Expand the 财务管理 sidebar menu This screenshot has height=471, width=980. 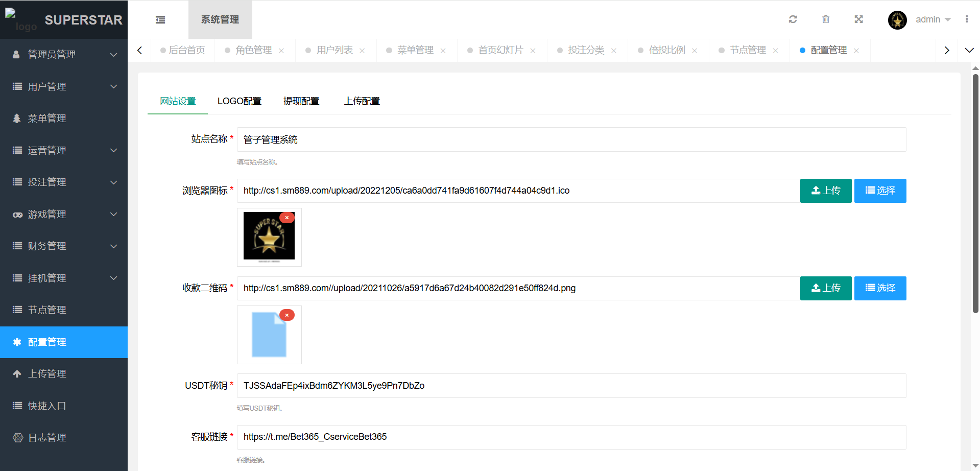pyautogui.click(x=64, y=246)
